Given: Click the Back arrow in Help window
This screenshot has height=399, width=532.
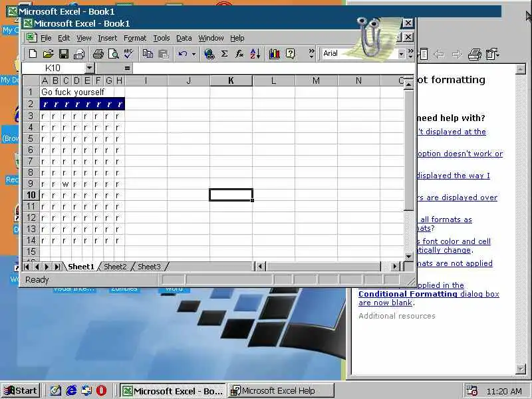Looking at the screenshot, I should pos(440,54).
